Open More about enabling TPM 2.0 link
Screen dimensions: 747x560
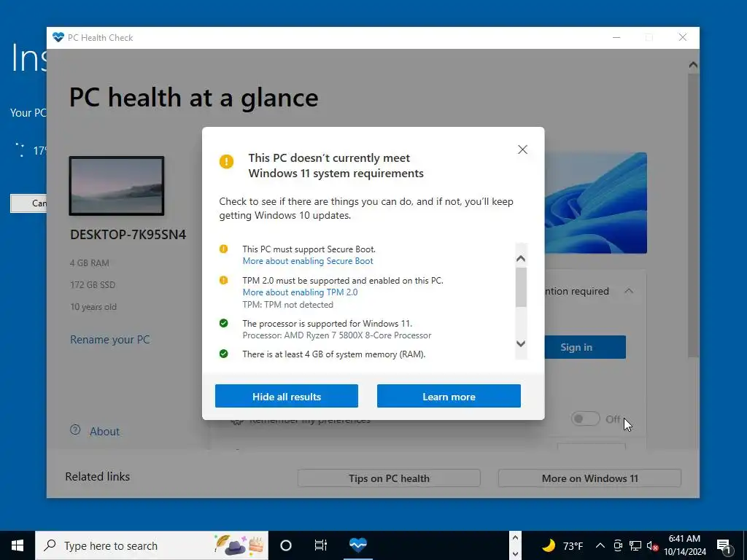pos(300,292)
